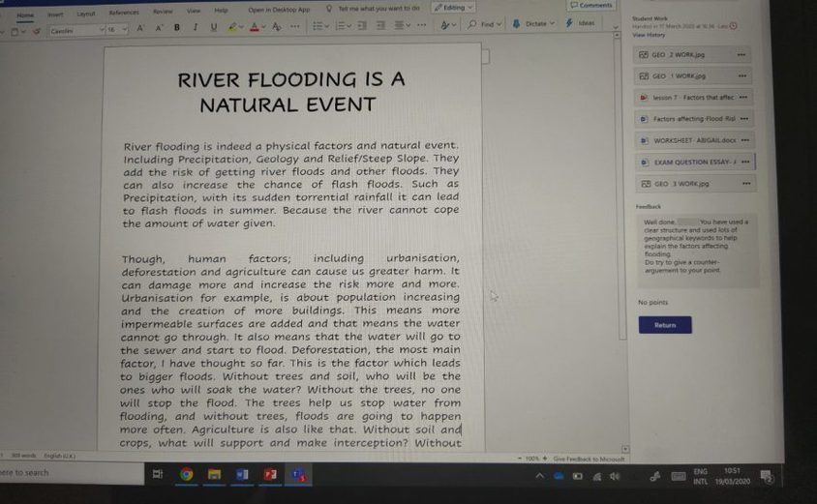Click the View History link
Screen dimensions: 817x504
pos(648,35)
